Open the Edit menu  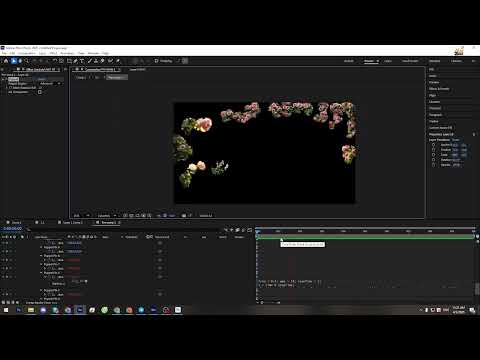[x=12, y=53]
